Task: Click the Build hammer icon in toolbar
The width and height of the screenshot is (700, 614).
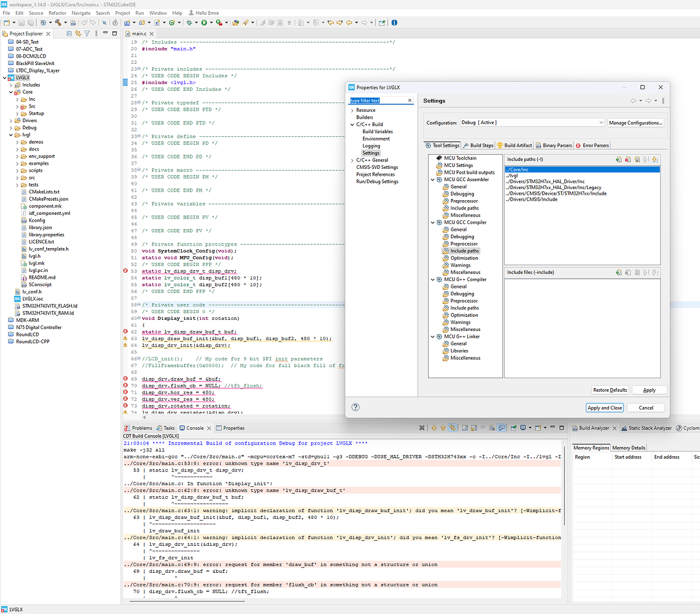Action: (57, 23)
